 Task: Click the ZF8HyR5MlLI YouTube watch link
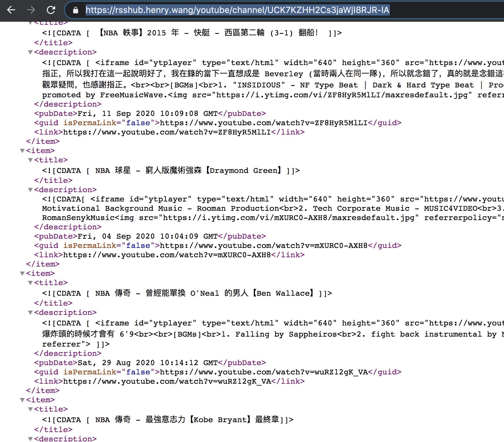(167, 132)
